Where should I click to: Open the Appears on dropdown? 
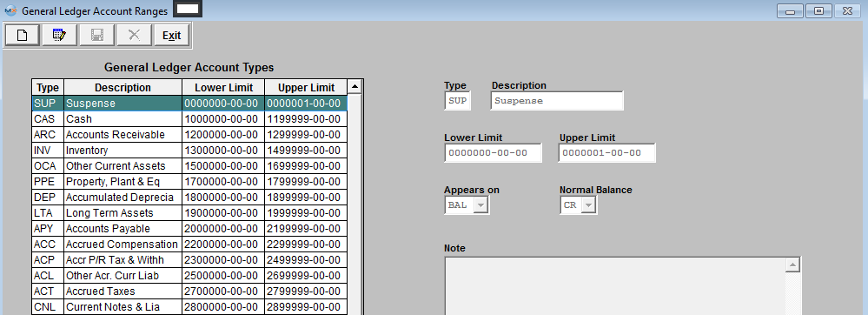point(481,205)
